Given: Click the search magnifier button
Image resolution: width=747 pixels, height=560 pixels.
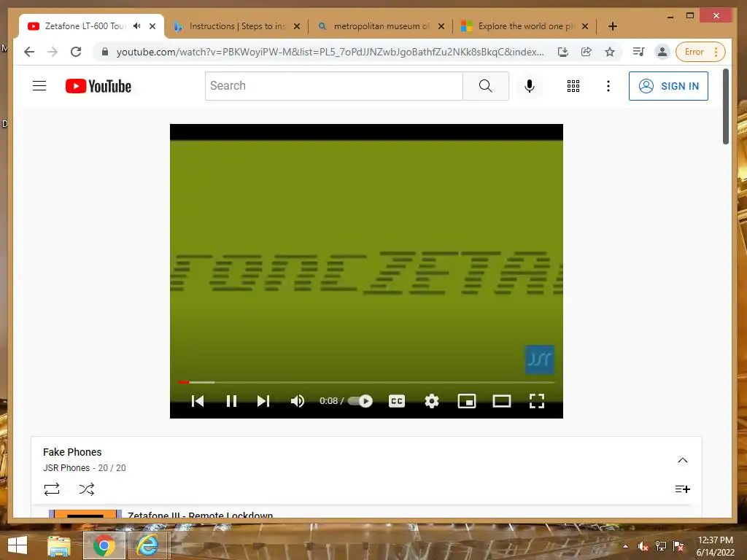Looking at the screenshot, I should pyautogui.click(x=485, y=86).
